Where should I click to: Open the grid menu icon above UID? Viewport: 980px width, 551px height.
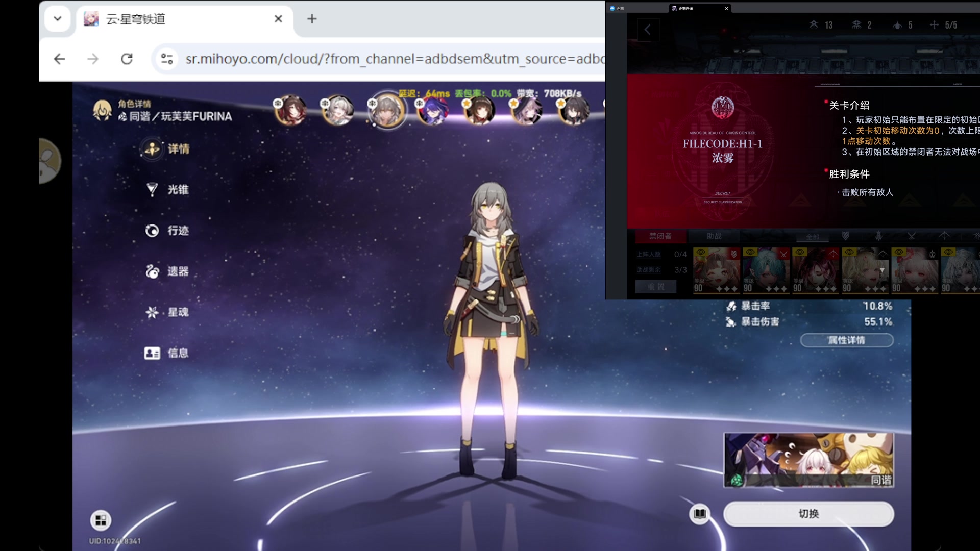101,520
